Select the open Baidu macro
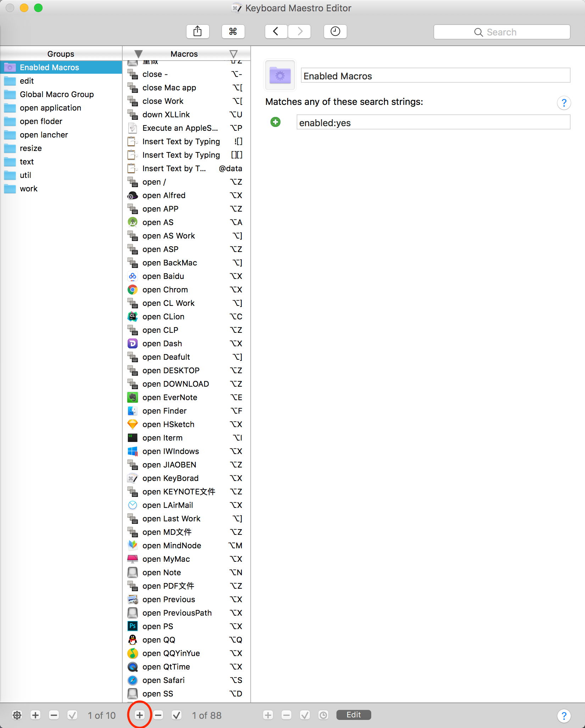The image size is (585, 728). tap(186, 276)
